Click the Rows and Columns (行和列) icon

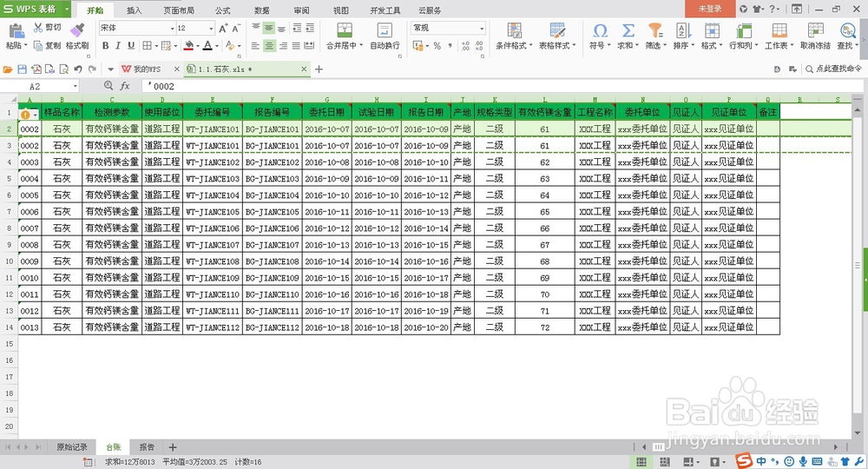pyautogui.click(x=744, y=30)
